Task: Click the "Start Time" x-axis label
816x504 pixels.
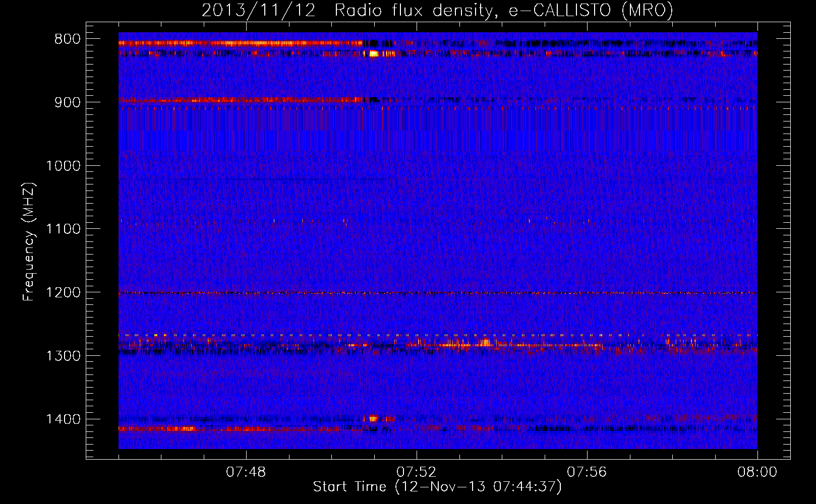Action: coord(437,487)
